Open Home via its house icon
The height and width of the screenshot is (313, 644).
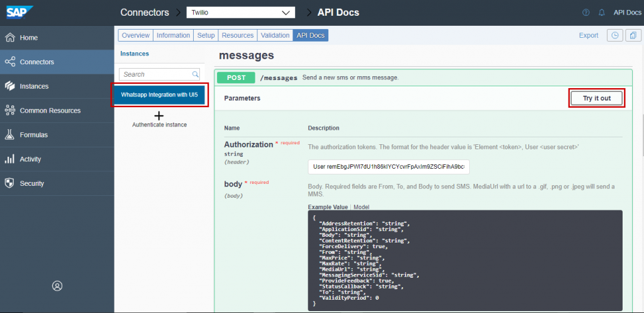pos(10,37)
